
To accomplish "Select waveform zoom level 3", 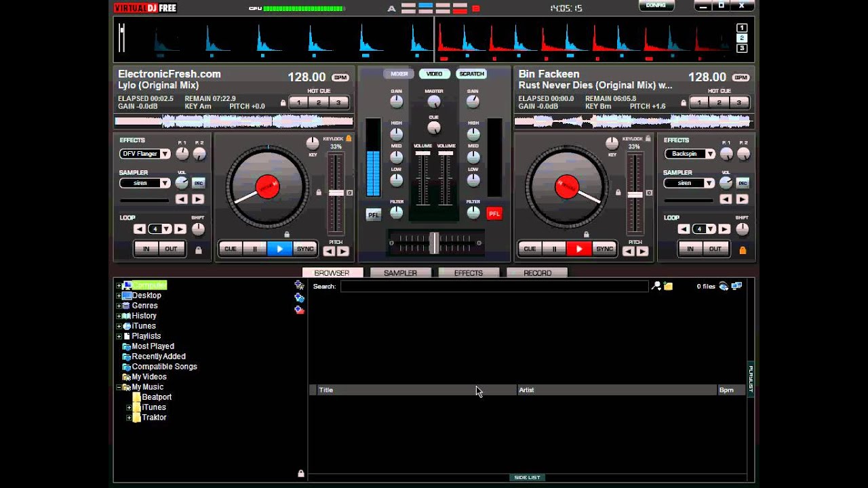I will (x=742, y=48).
